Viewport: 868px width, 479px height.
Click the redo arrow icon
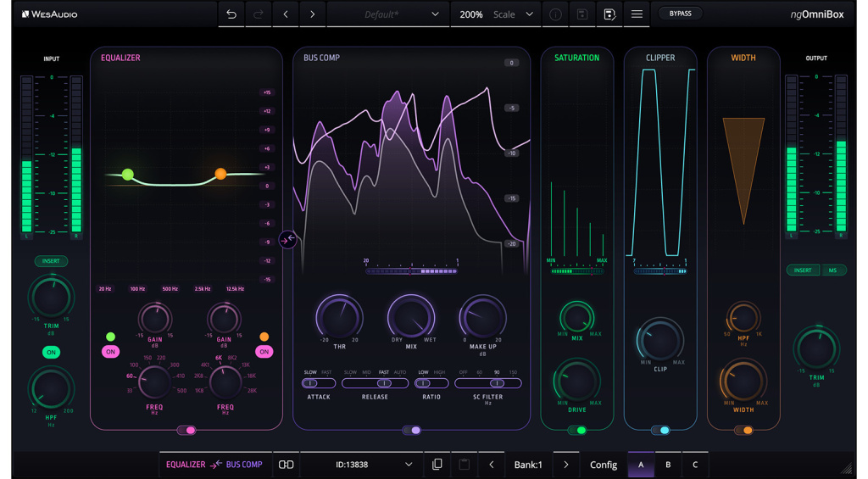[258, 14]
